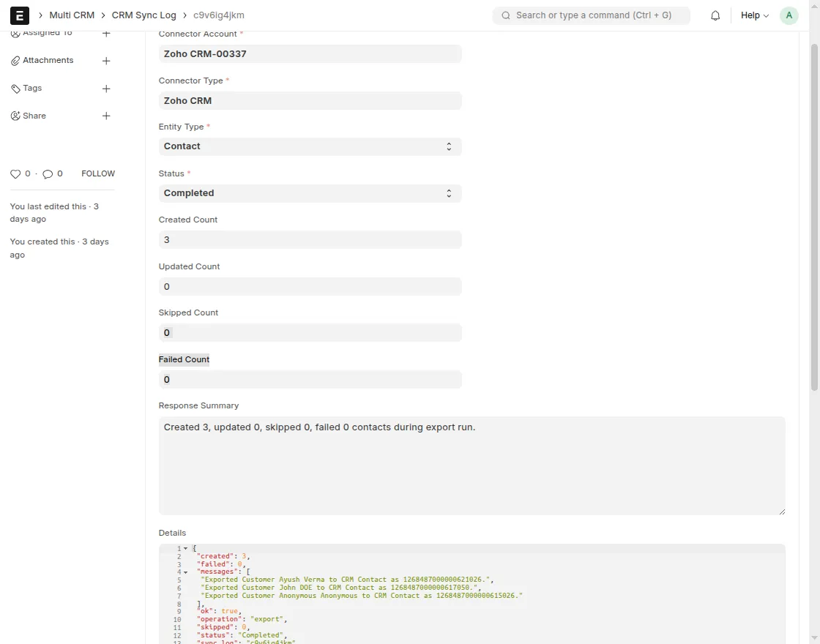Navigate to CRM Sync Log breadcrumb
Viewport: 820px width, 644px height.
pos(143,15)
